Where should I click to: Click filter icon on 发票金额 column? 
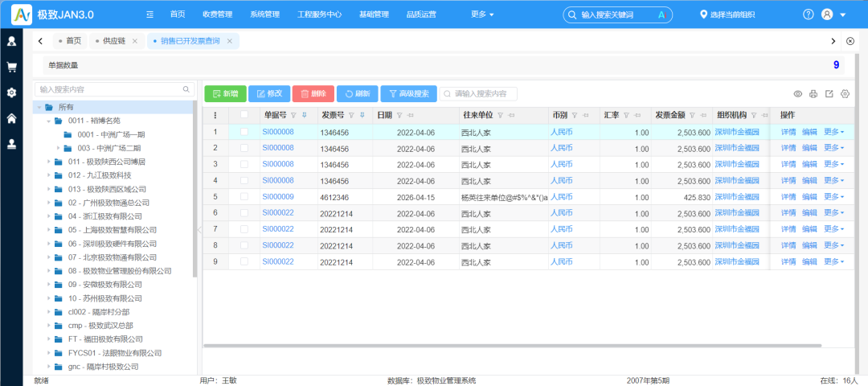tap(692, 115)
